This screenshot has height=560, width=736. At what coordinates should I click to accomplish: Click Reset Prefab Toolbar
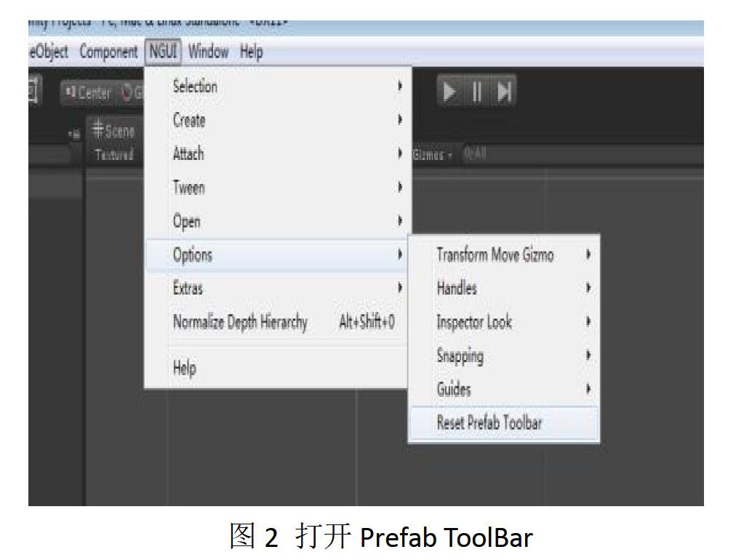pyautogui.click(x=505, y=423)
